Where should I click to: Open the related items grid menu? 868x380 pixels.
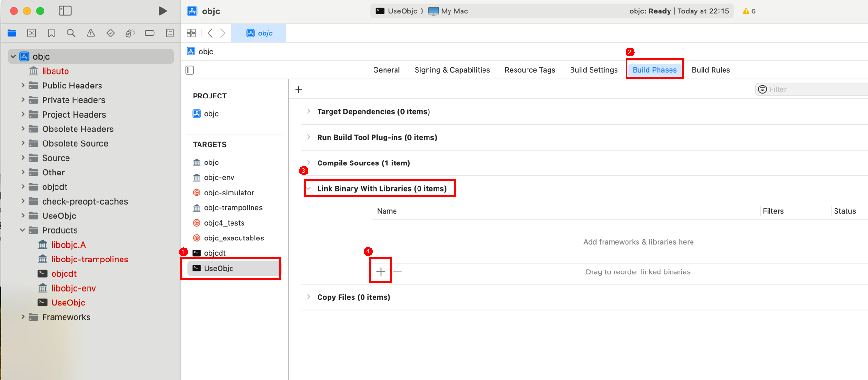point(191,33)
